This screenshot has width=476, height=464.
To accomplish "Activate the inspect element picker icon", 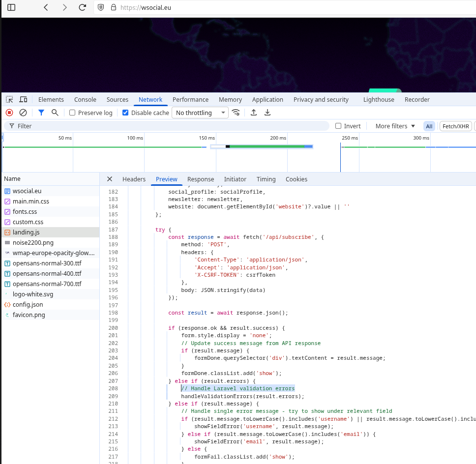I will [x=9, y=99].
